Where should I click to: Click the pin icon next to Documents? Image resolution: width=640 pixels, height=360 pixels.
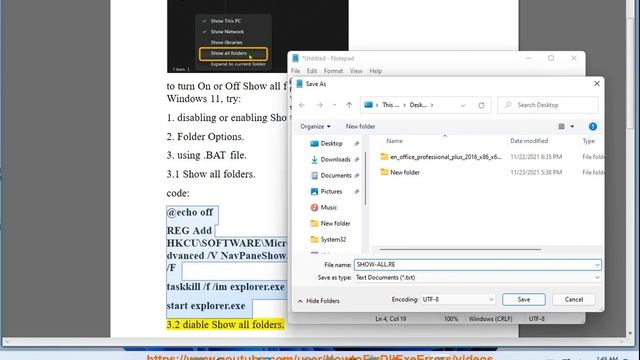point(357,176)
